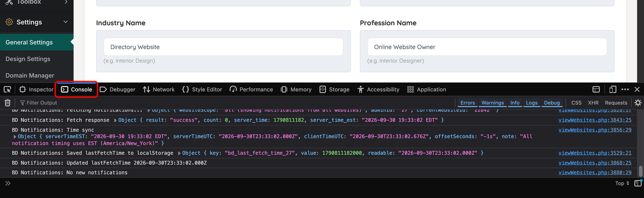Click the dock layout icon in DevTools
Image resolution: width=644 pixels, height=198 pixels.
pyautogui.click(x=596, y=89)
